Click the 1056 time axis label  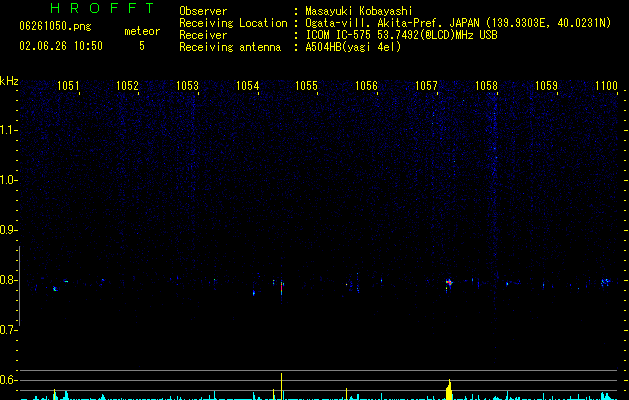[367, 86]
